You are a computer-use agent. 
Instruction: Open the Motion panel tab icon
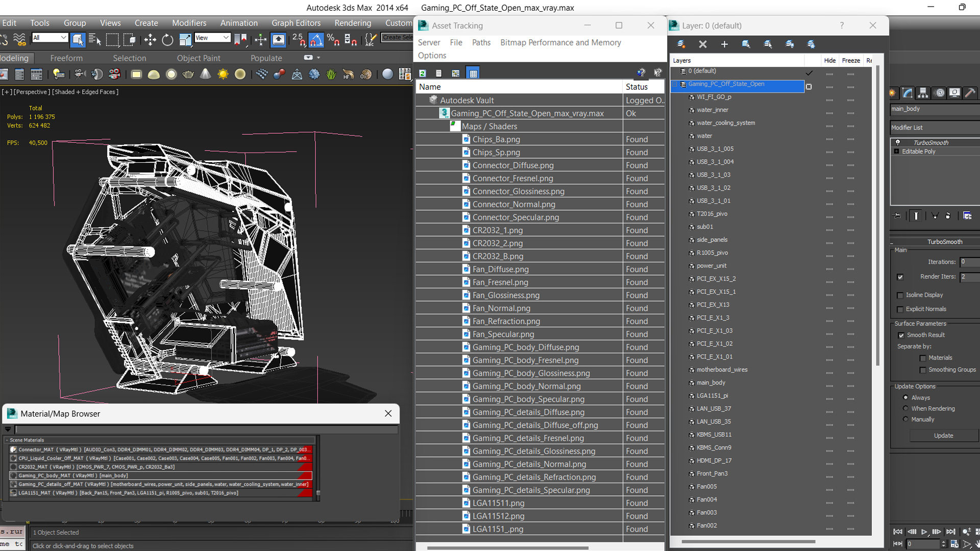[939, 93]
